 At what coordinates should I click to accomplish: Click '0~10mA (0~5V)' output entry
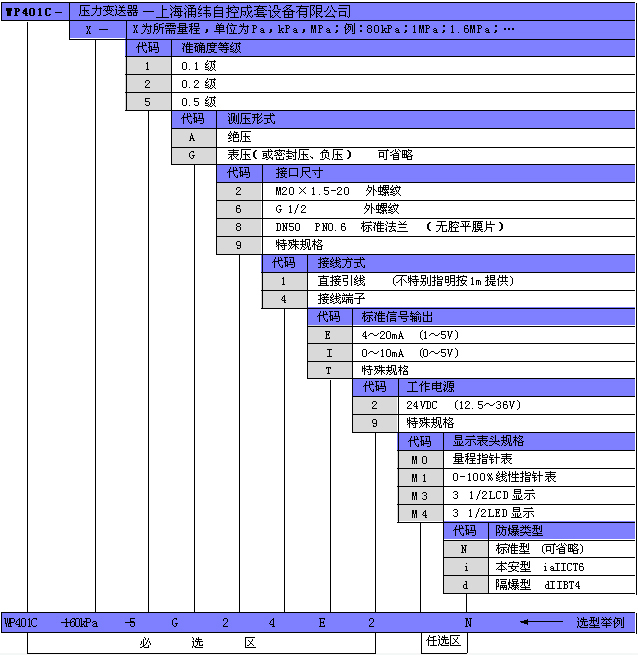[x=410, y=353]
